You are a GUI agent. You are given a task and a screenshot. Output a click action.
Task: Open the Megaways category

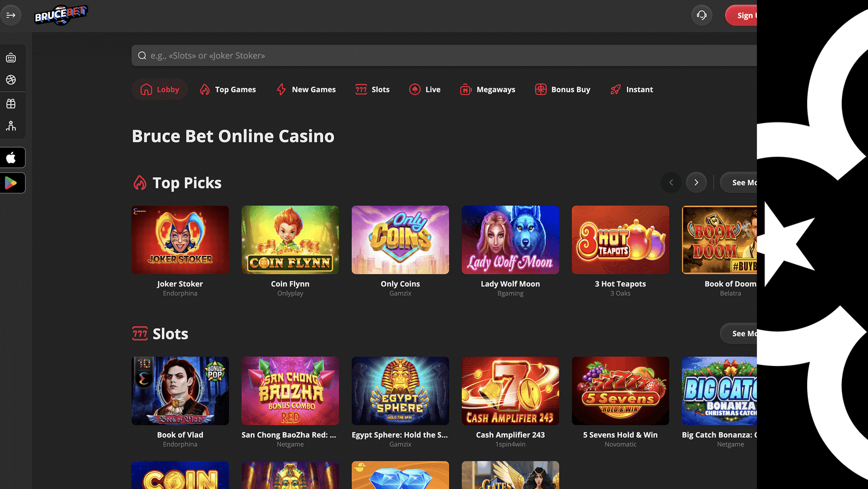click(x=488, y=89)
